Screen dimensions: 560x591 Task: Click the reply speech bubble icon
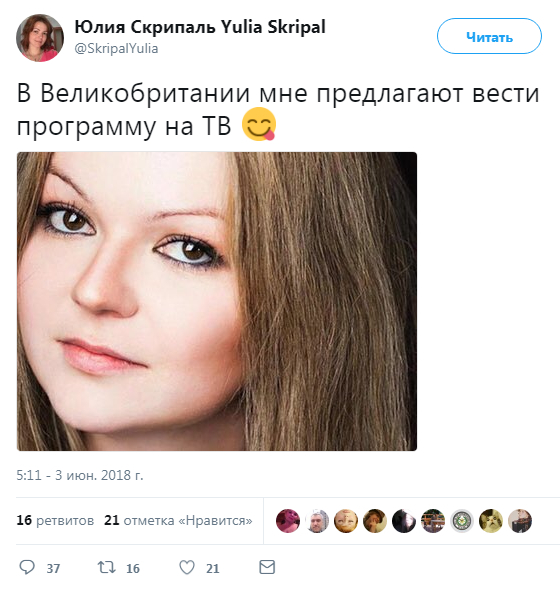click(x=27, y=567)
